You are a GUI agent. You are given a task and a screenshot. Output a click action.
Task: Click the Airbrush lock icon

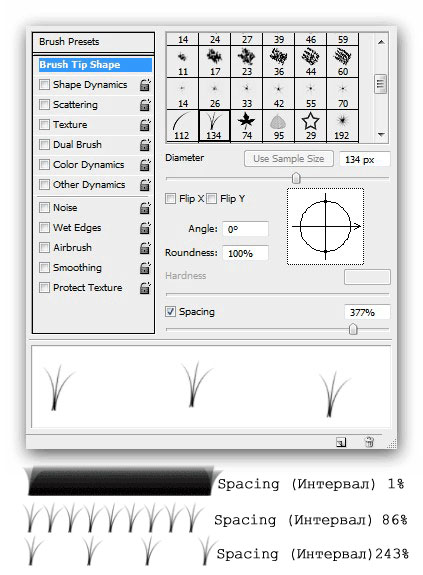coord(145,248)
